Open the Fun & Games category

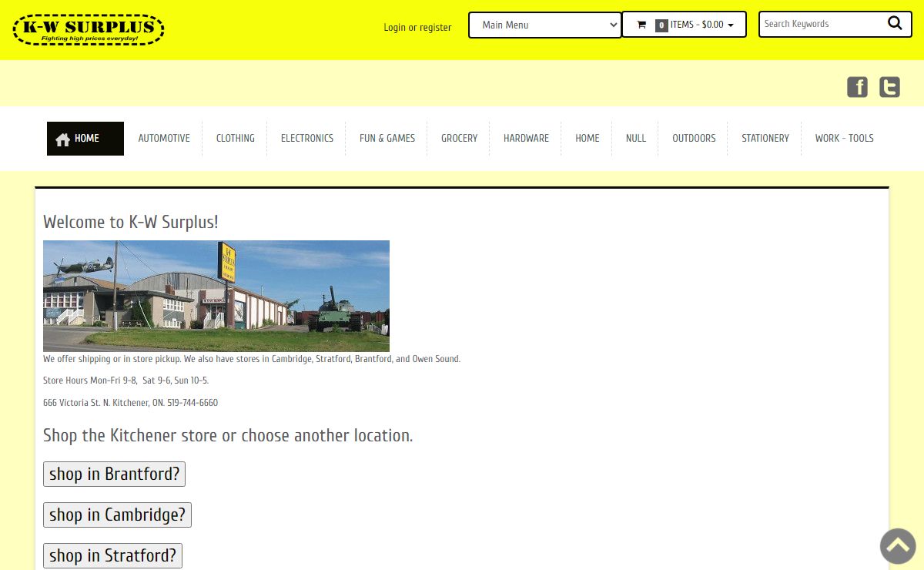[387, 139]
